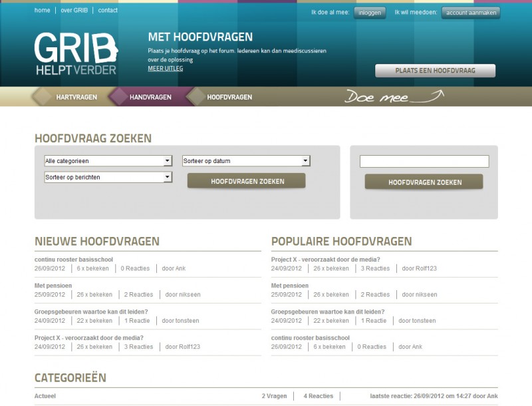Open the 'Meer uitleg' link
The image size is (532, 406).
[x=165, y=69]
